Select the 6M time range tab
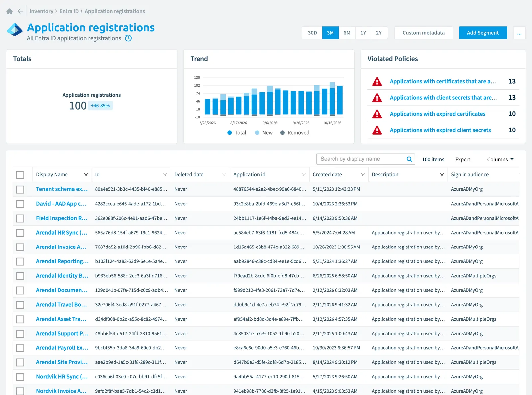Image resolution: width=532 pixels, height=395 pixels. (347, 33)
